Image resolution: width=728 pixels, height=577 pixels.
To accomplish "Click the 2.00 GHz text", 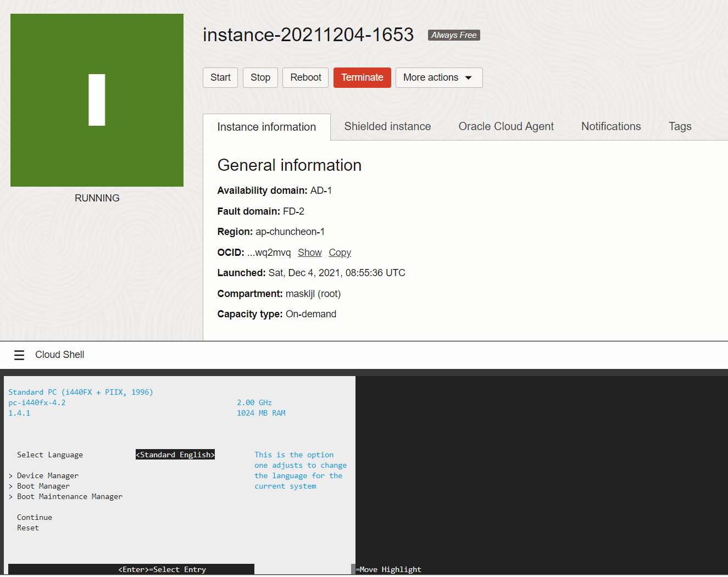I will pyautogui.click(x=254, y=402).
